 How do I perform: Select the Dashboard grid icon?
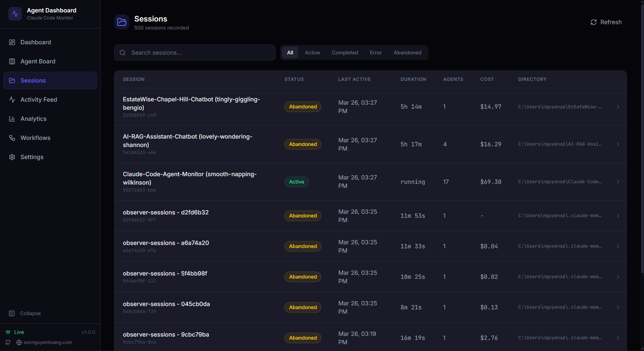(x=12, y=42)
